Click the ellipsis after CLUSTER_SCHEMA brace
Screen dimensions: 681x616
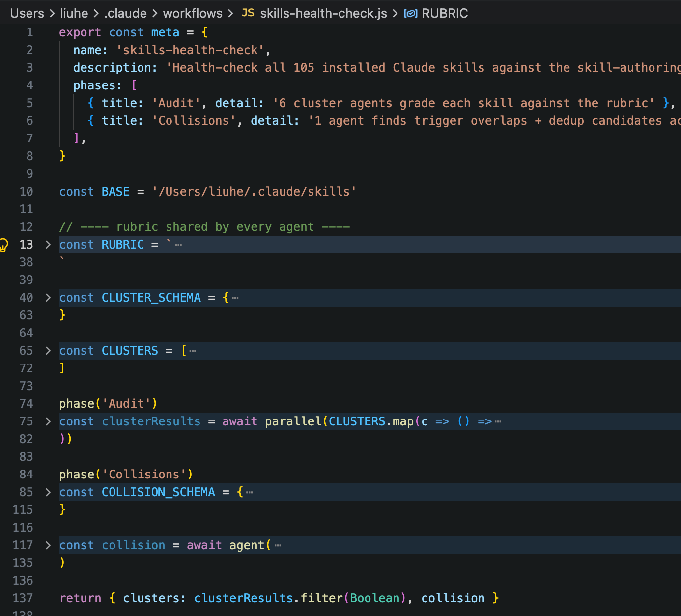235,298
